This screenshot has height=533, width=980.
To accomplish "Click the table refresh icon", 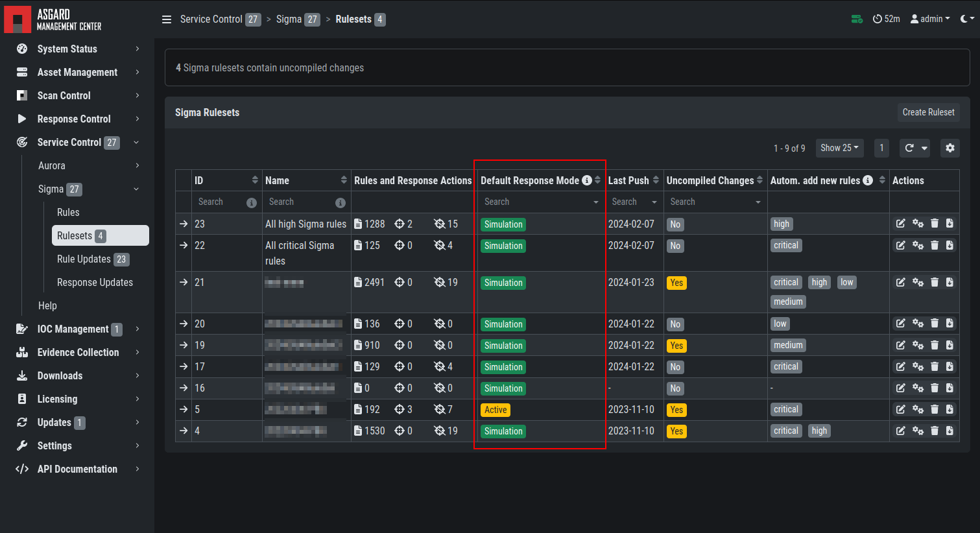I will pos(909,148).
